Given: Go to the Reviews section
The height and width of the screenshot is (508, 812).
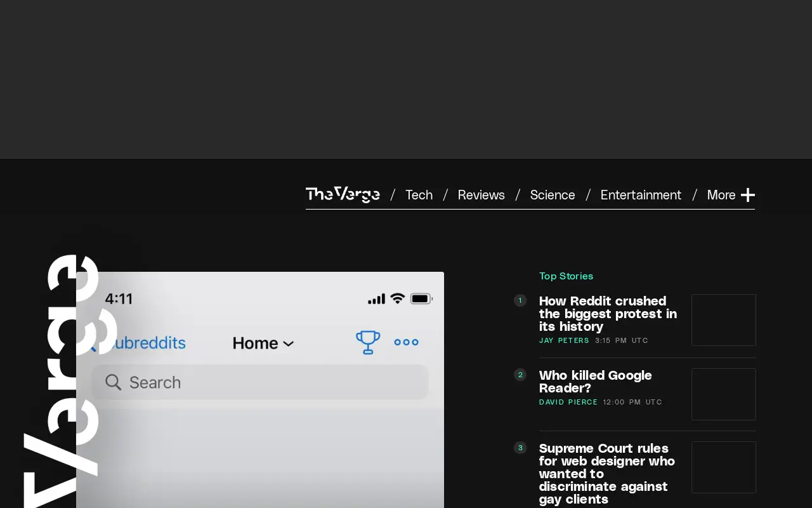Looking at the screenshot, I should (481, 195).
